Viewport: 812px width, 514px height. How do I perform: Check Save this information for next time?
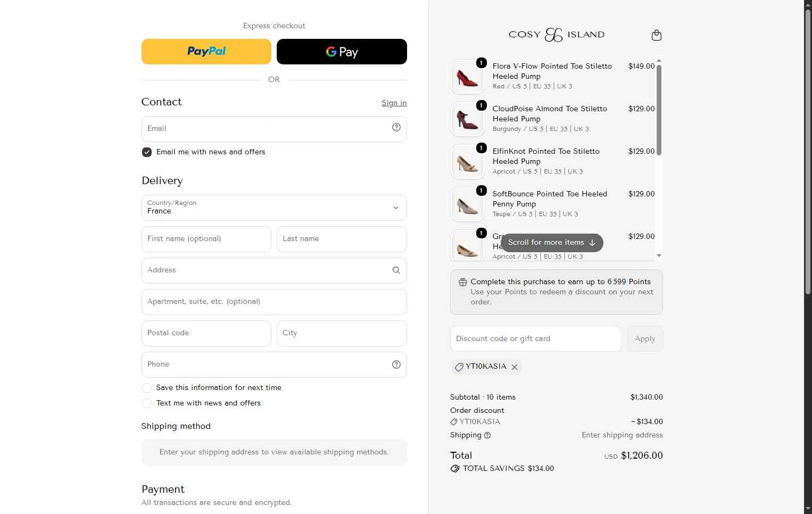point(147,388)
